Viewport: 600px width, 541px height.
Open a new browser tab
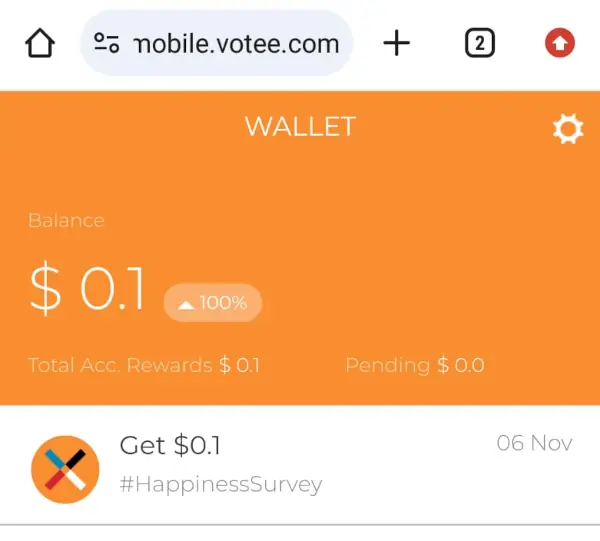click(397, 43)
